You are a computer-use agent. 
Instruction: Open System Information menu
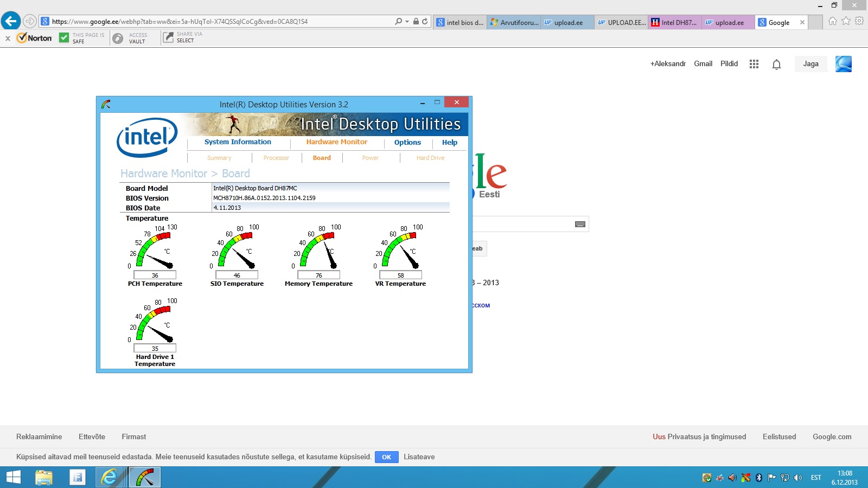click(x=238, y=142)
